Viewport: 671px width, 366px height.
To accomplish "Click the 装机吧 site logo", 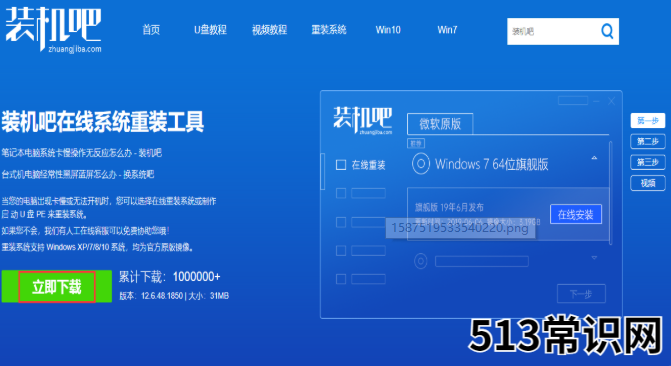I will pos(53,30).
